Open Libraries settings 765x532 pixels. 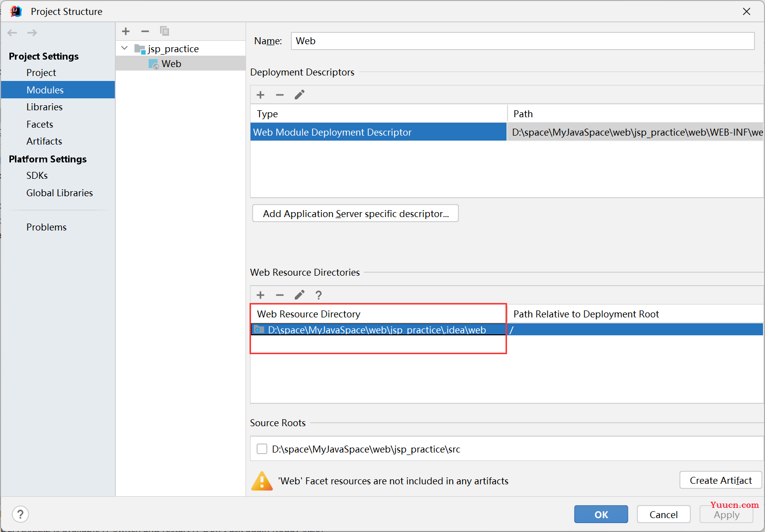click(x=44, y=107)
